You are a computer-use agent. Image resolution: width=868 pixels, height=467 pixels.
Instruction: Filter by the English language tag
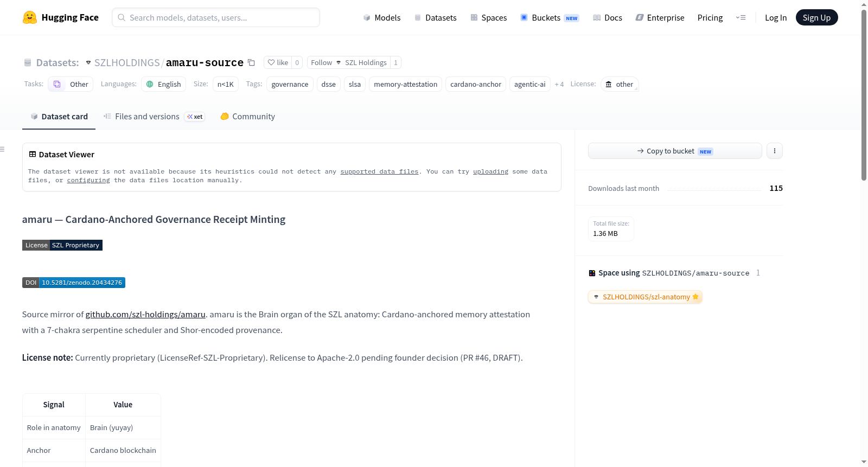click(163, 84)
